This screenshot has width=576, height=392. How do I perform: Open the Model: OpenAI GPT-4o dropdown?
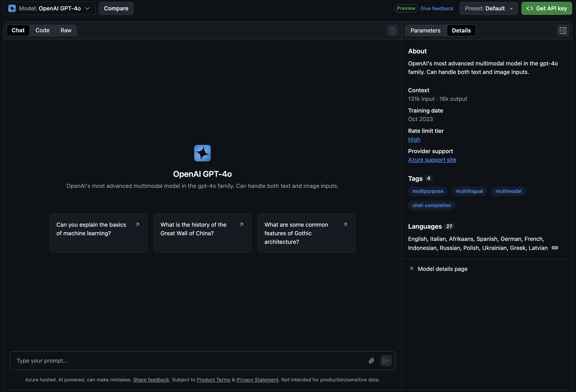(x=50, y=8)
